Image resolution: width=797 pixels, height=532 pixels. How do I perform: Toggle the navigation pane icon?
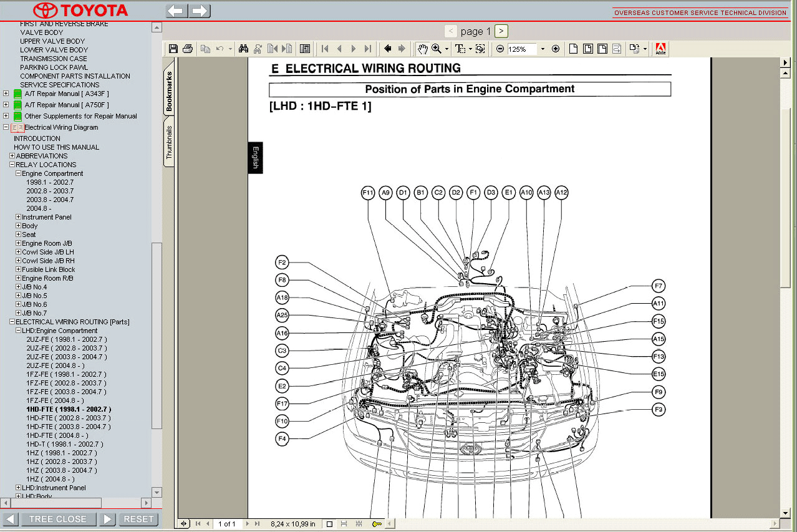304,49
